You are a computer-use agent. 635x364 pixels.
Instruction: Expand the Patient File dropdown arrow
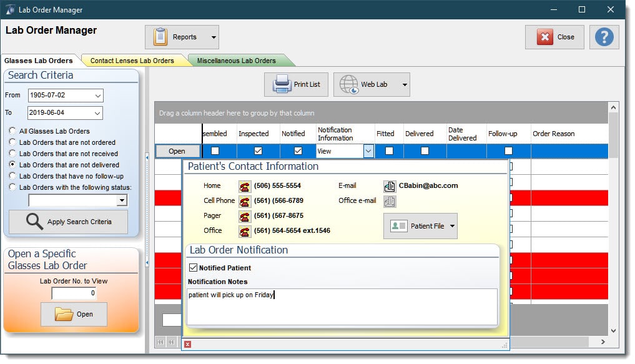(452, 226)
